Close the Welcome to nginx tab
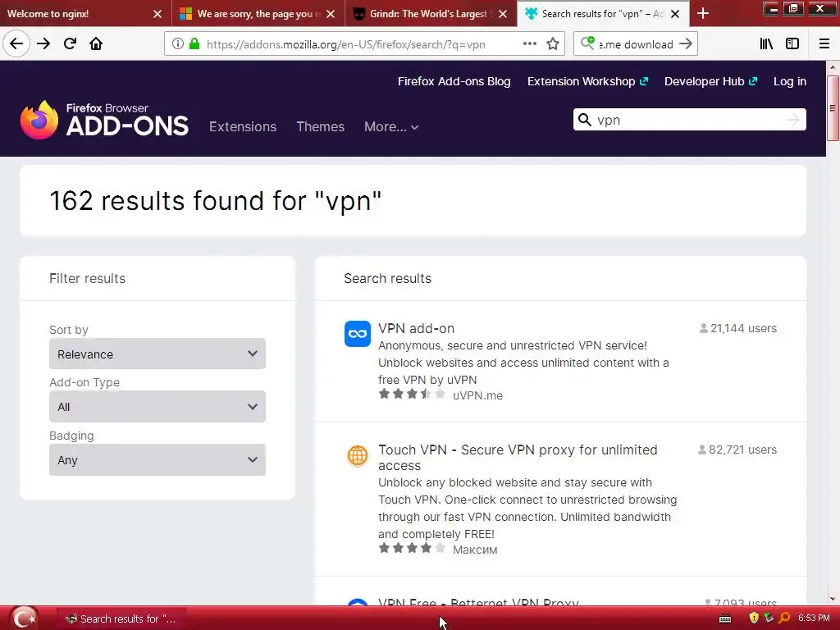Viewport: 840px width, 630px height. point(157,14)
